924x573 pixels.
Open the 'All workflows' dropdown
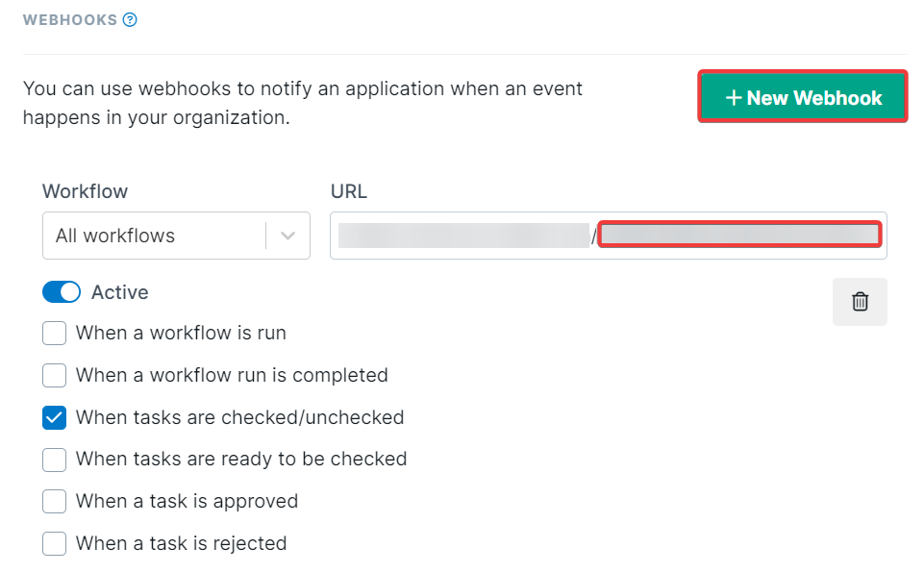tap(154, 236)
